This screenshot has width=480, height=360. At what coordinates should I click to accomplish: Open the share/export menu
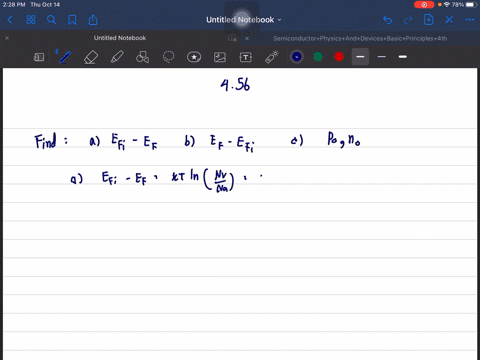click(x=93, y=20)
